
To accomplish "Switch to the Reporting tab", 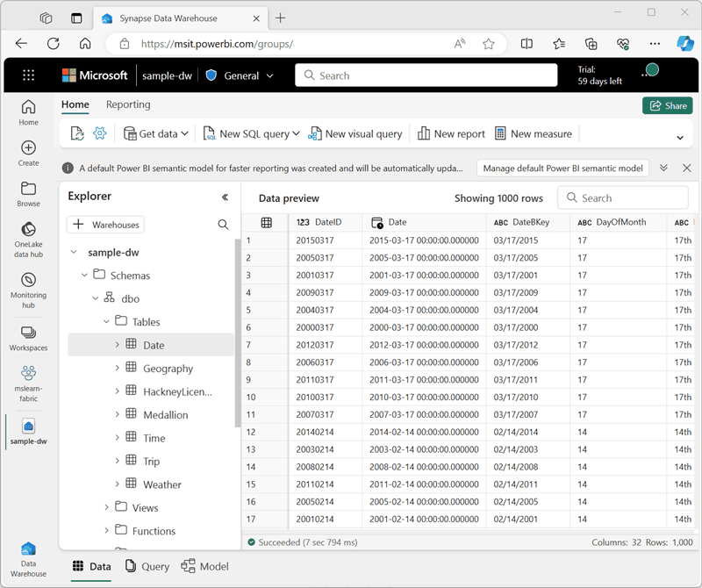I will 128,104.
